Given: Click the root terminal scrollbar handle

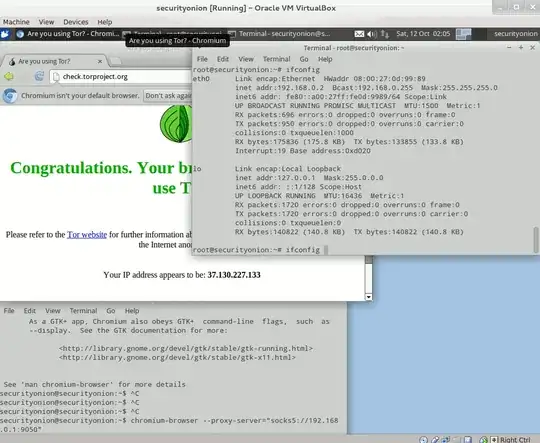Looking at the screenshot, I should [x=536, y=240].
